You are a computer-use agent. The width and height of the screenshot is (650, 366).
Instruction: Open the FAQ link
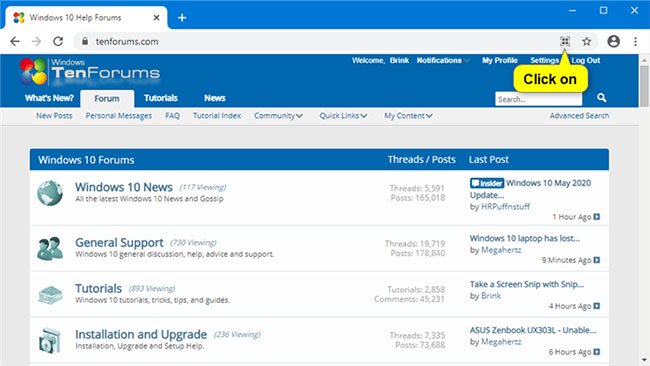(172, 116)
